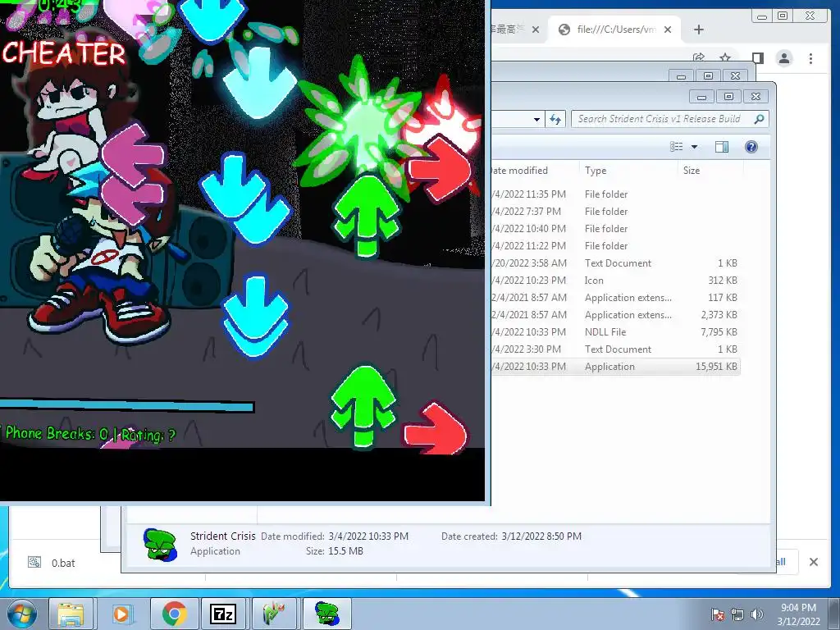Screen dimensions: 840x630
Task: Click the game's blue health bar
Action: pyautogui.click(x=126, y=406)
